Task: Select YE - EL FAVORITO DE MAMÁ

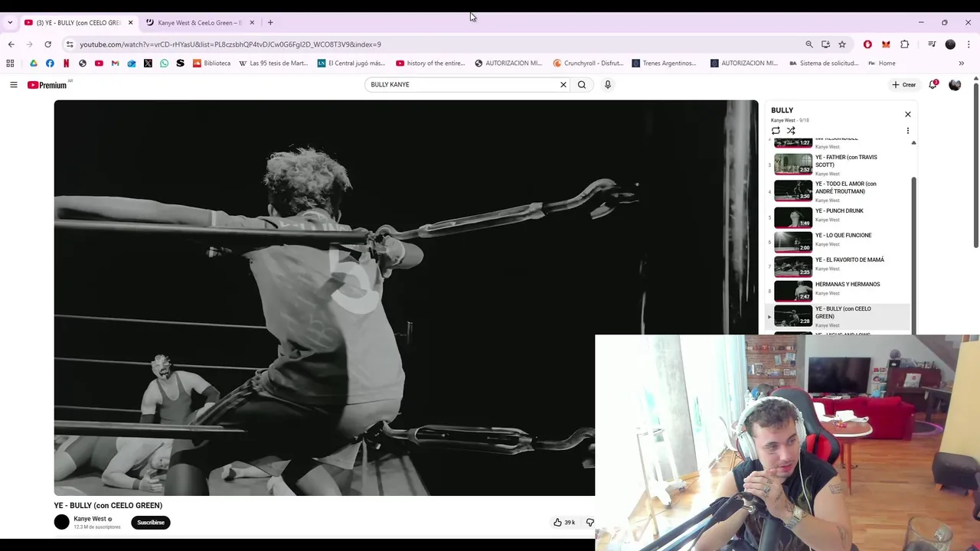Action: click(839, 266)
